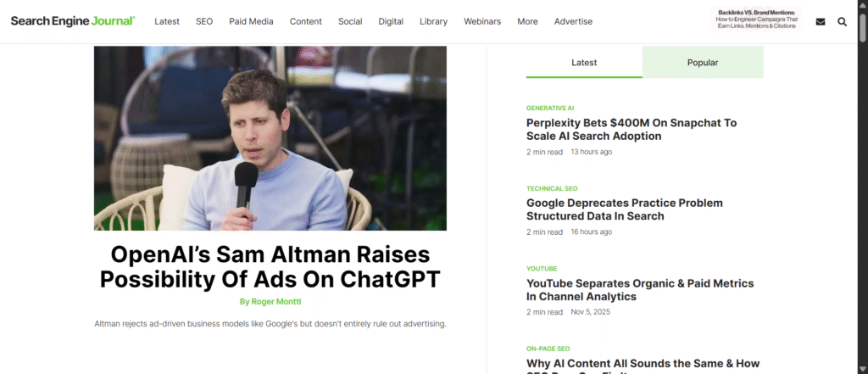Read Perplexity Bets $400M On Snapchat article
The width and height of the screenshot is (868, 374).
click(x=631, y=129)
